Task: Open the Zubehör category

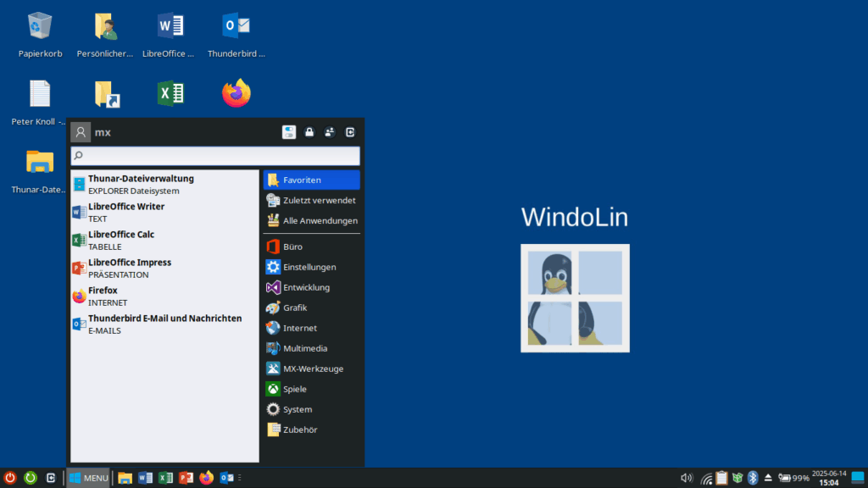Action: (312, 430)
